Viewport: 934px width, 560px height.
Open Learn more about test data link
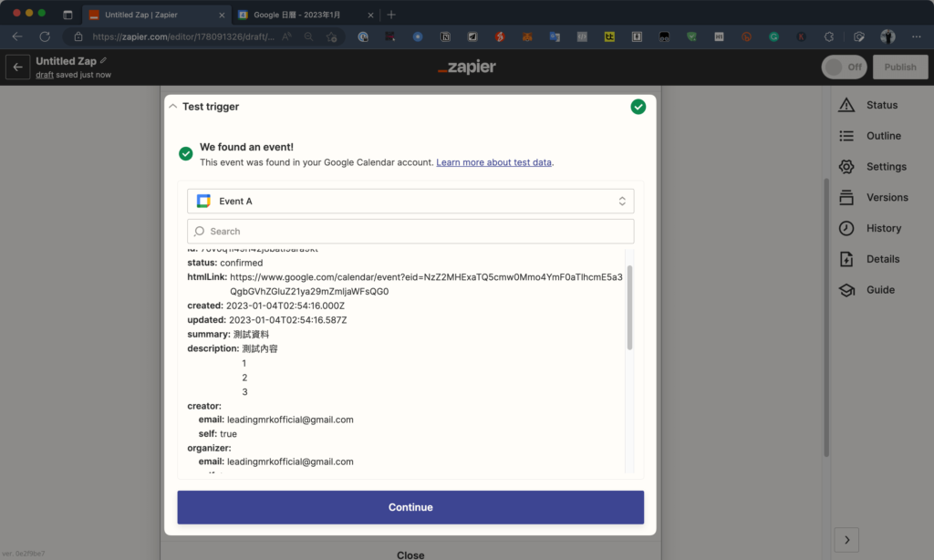click(x=493, y=162)
